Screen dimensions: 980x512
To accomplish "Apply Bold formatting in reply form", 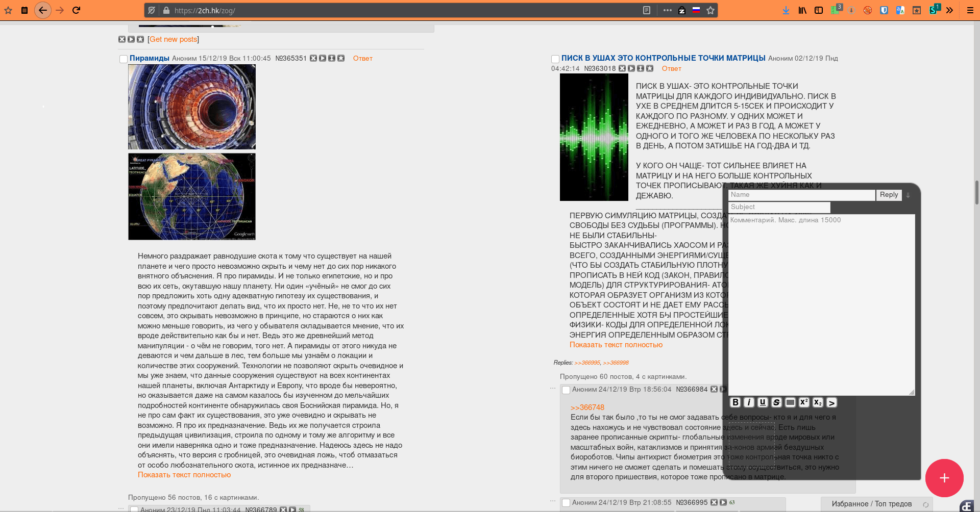I will [x=736, y=402].
